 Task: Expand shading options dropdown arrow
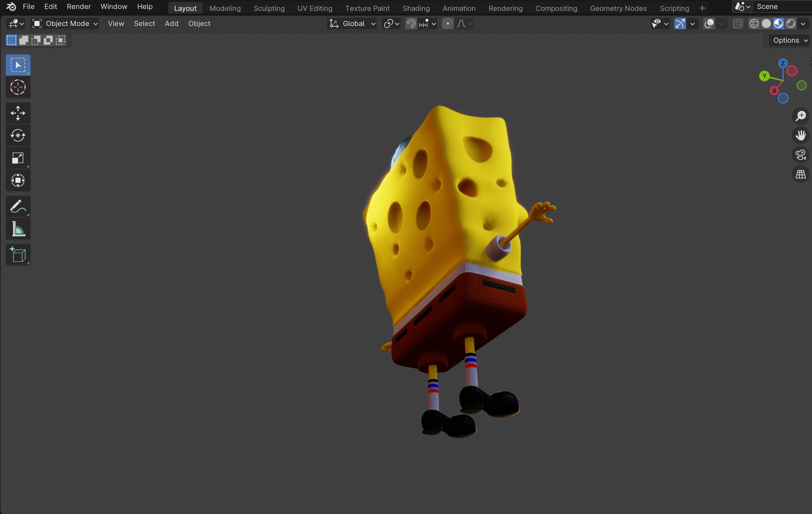click(803, 23)
